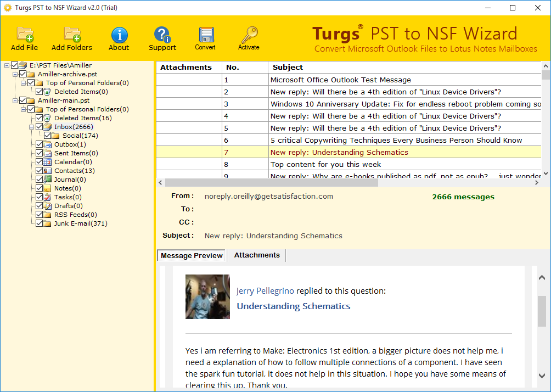This screenshot has width=551, height=392.
Task: Click the preview pane vertical scrollbar thumb
Action: 542,311
